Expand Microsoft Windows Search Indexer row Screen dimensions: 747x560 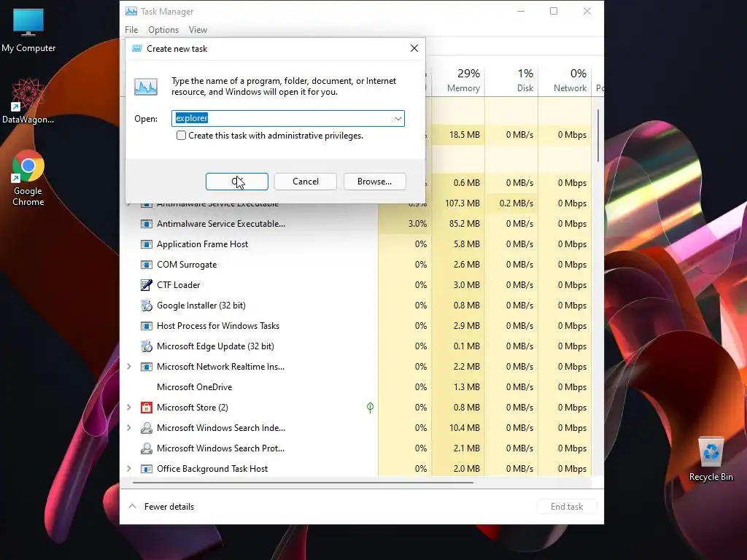(129, 427)
